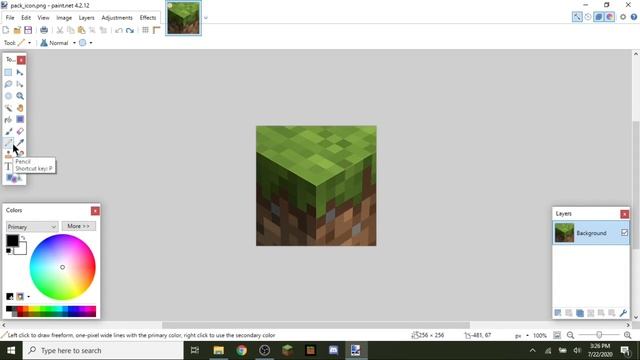Select the Magic Wand tool
640x360 pixels.
click(8, 108)
